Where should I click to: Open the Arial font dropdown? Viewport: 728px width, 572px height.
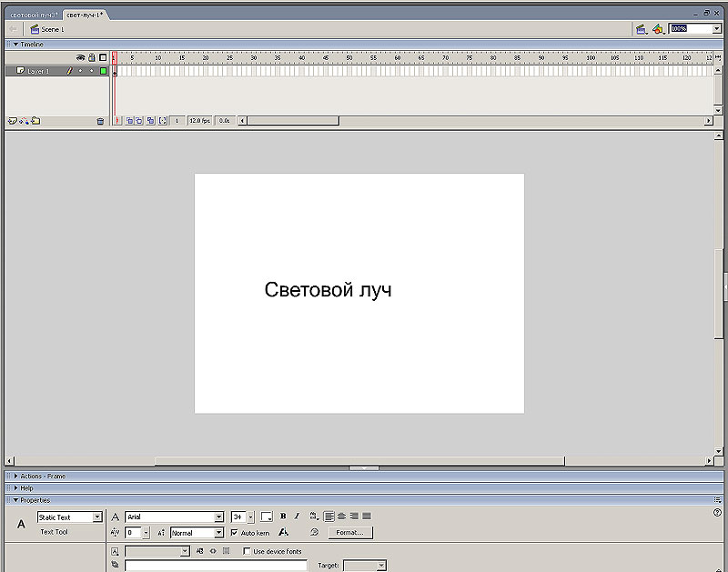pos(218,517)
